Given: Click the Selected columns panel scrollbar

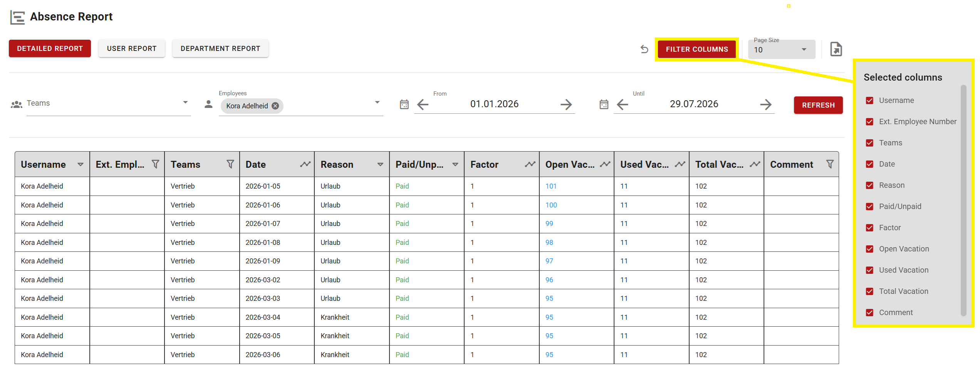Looking at the screenshot, I should (963, 201).
